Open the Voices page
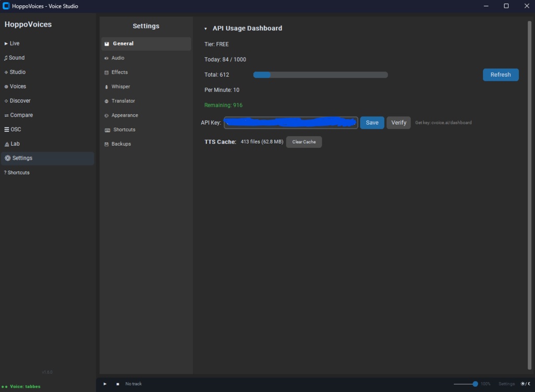 point(48,86)
